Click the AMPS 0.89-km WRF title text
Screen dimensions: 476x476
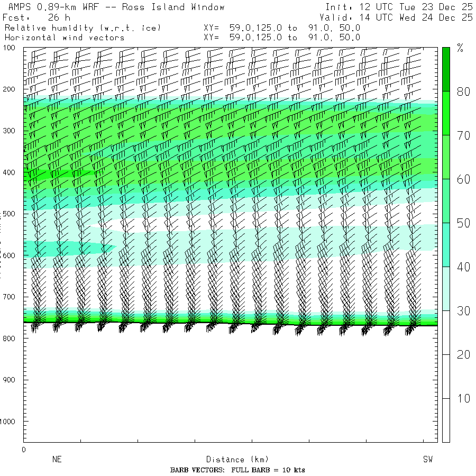click(x=114, y=7)
